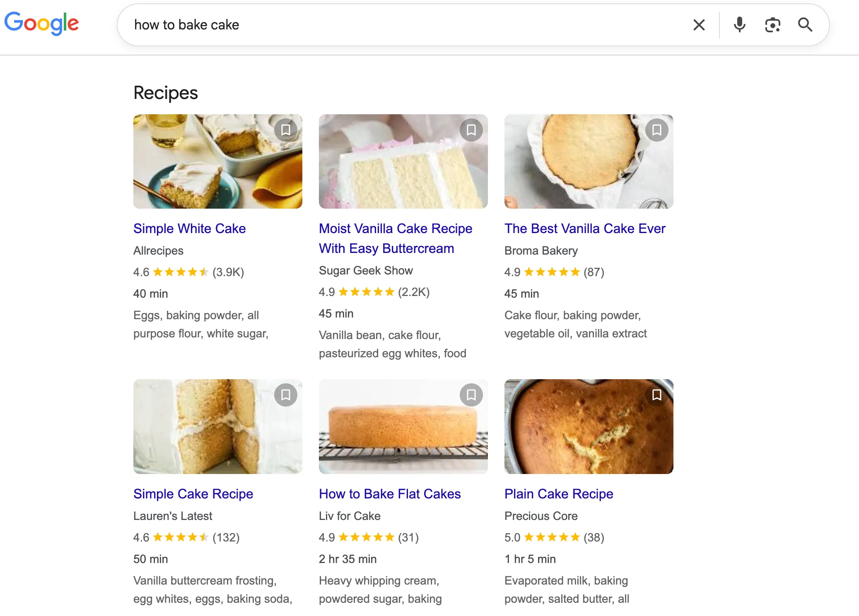Bookmark the Simple White Cake recipe
859x616 pixels.
pos(285,130)
